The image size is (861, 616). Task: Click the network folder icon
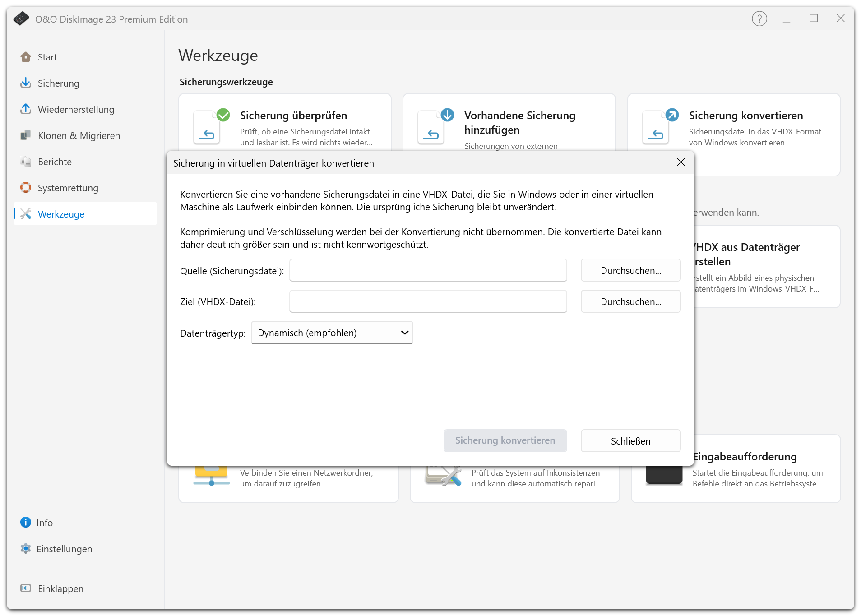coord(212,476)
